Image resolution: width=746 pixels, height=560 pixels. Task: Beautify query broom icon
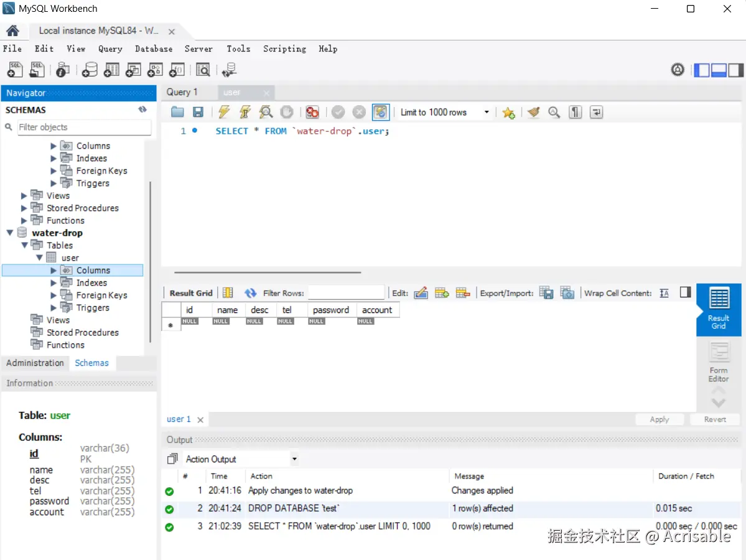pos(533,112)
